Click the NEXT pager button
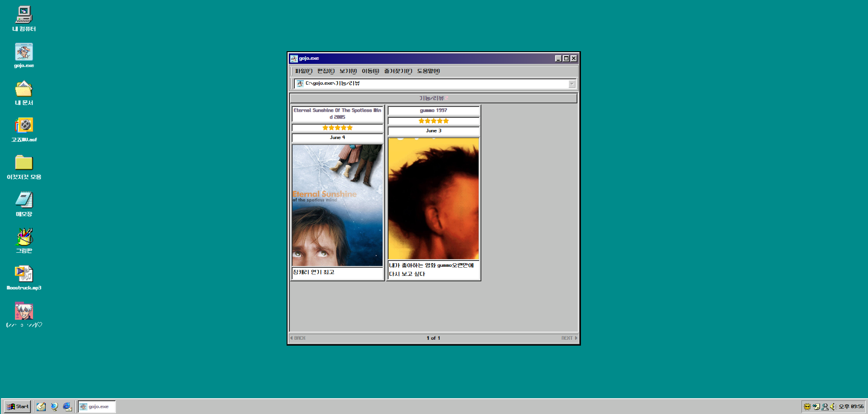Viewport: 868px width, 414px height. coord(569,338)
